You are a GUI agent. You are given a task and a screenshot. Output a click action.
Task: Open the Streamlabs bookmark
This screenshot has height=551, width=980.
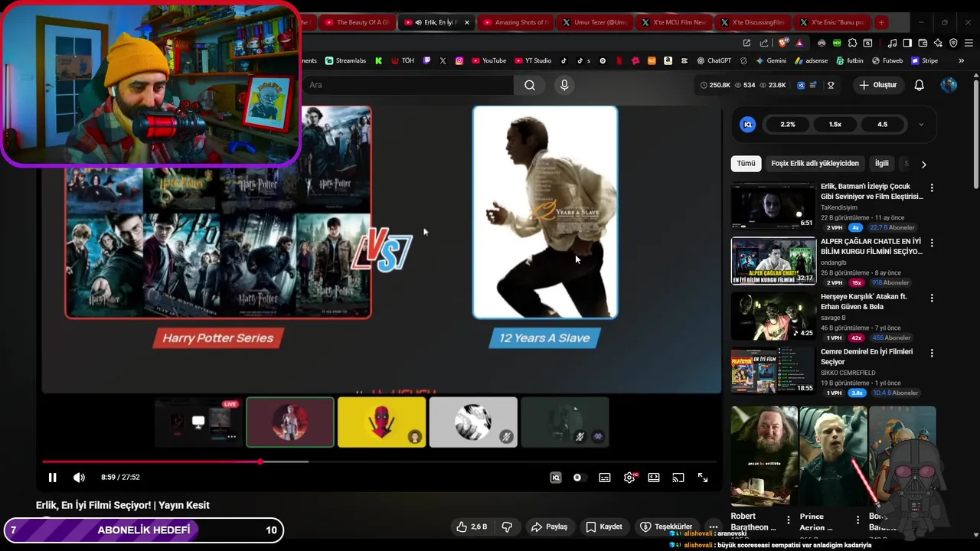click(x=346, y=60)
